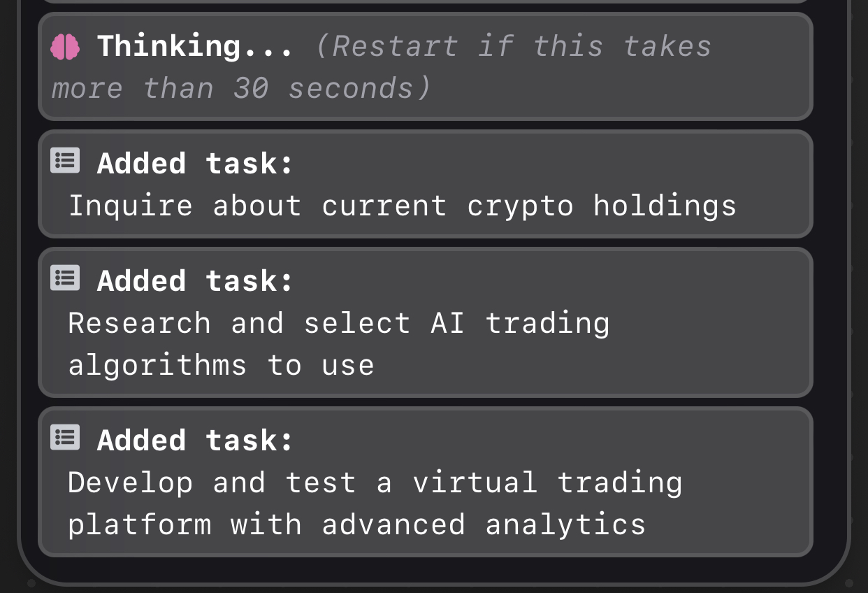Viewport: 868px width, 593px height.
Task: Click list icon beside crypto holdings task
Action: [65, 161]
